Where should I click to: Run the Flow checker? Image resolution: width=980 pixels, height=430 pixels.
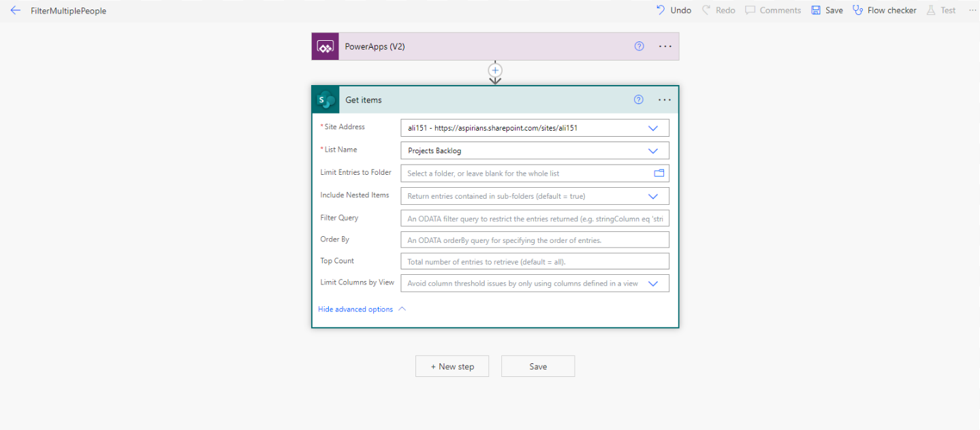click(x=885, y=10)
